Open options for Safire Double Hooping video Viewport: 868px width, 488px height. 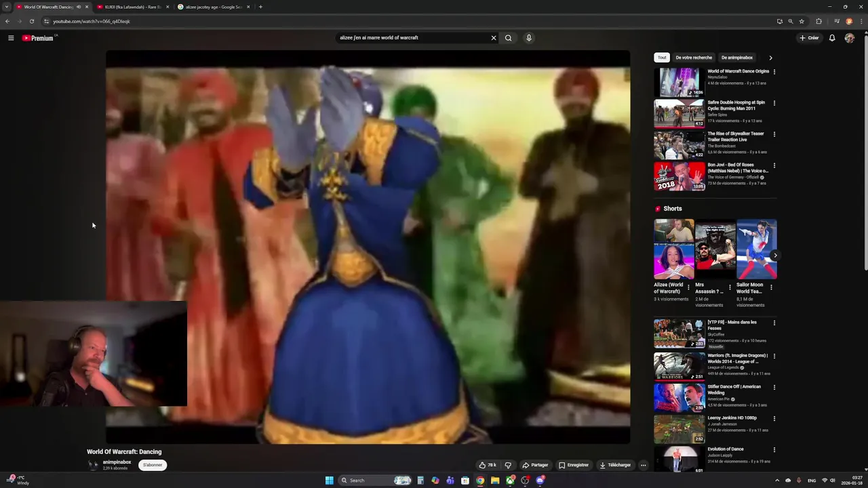coord(774,103)
